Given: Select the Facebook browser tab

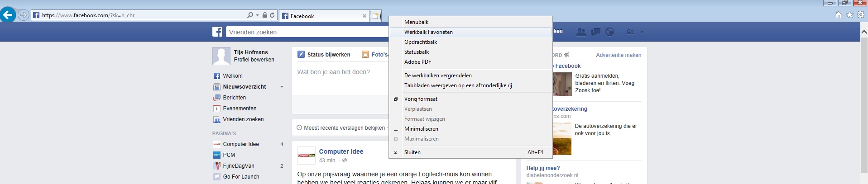Looking at the screenshot, I should pos(324,16).
